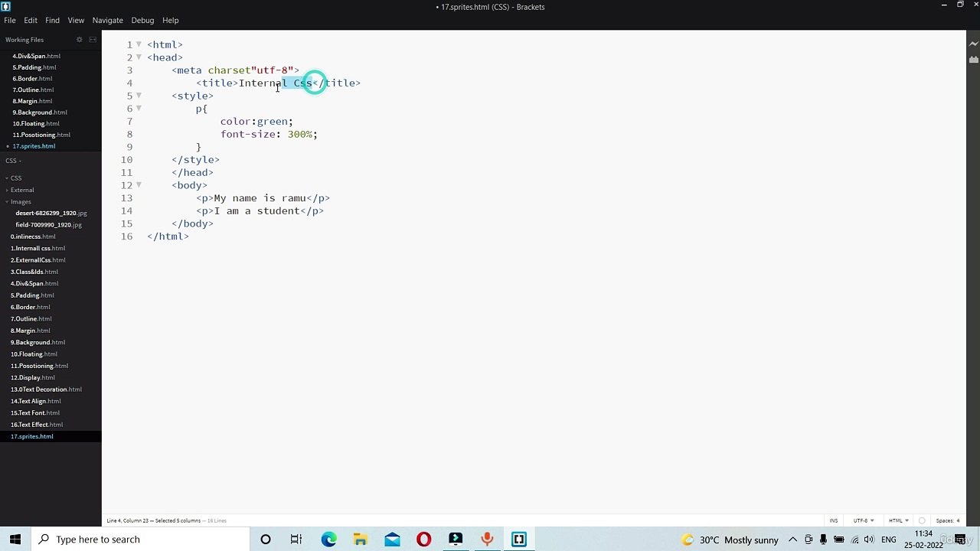Open the View menu
The image size is (980, 551).
pos(76,20)
